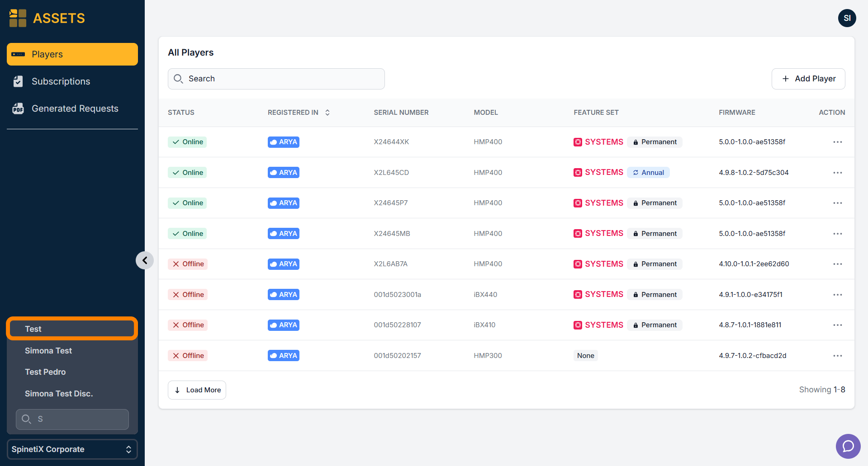Click the Add Player button

click(x=808, y=79)
